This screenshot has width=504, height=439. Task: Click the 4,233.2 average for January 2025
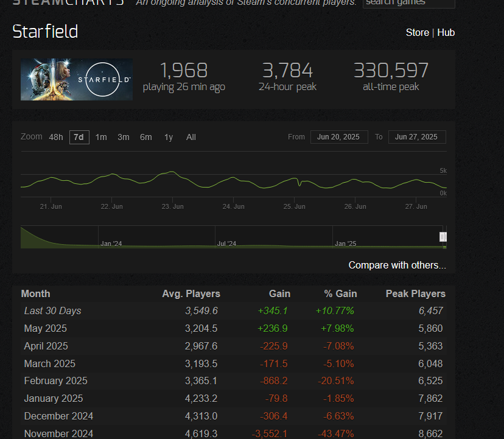pyautogui.click(x=201, y=398)
